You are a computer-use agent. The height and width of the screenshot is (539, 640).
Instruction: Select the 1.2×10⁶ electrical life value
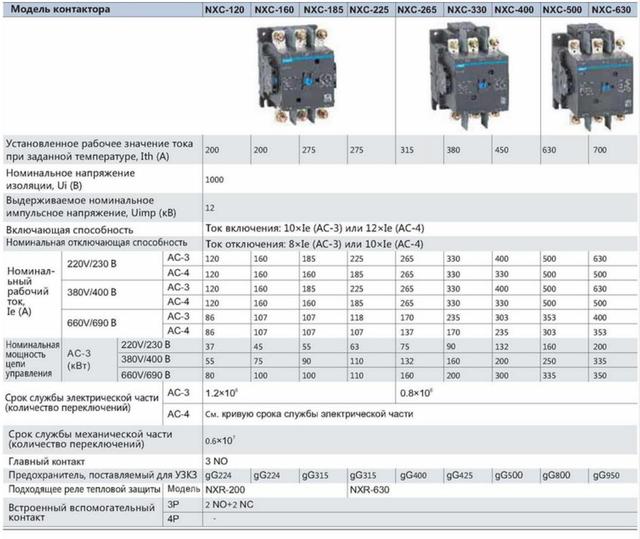coord(221,394)
